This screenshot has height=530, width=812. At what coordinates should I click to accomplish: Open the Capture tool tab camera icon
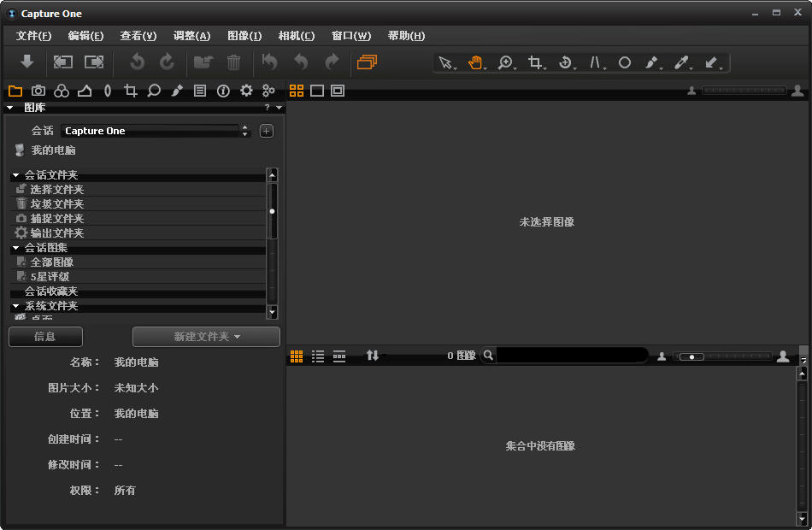tap(38, 91)
